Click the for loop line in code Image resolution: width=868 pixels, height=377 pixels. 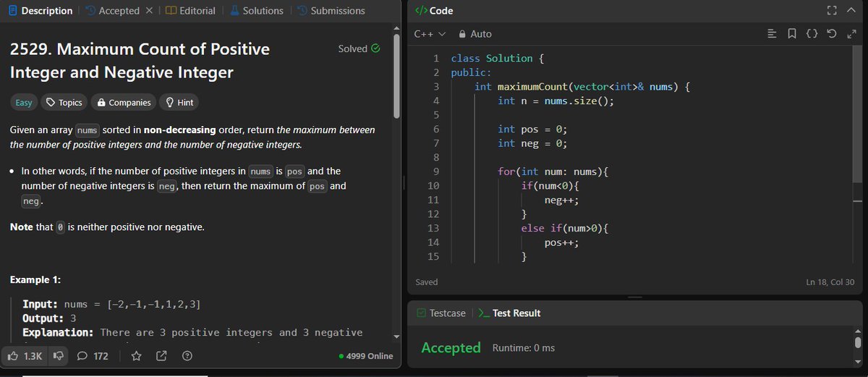tap(554, 172)
